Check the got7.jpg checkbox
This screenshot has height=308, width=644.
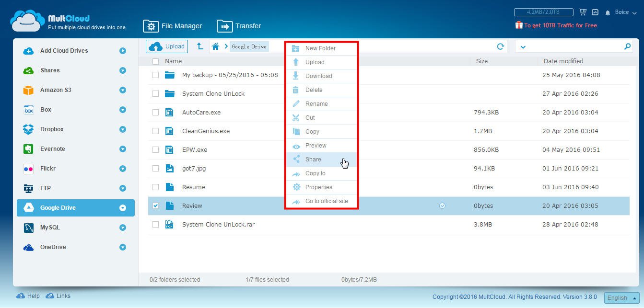click(x=155, y=168)
